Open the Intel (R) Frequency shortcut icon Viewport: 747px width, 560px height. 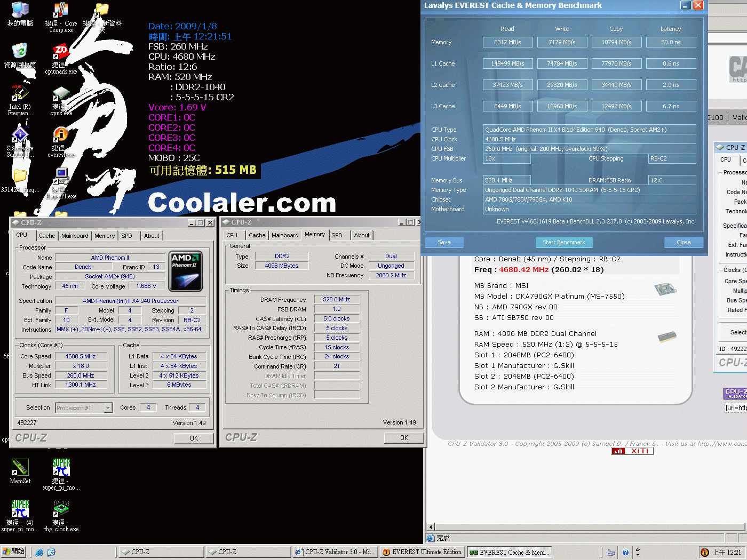pos(20,99)
